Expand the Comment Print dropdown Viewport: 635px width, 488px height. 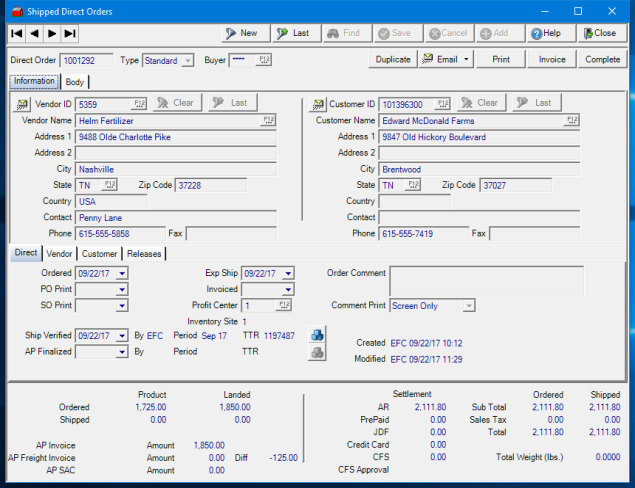click(x=468, y=306)
